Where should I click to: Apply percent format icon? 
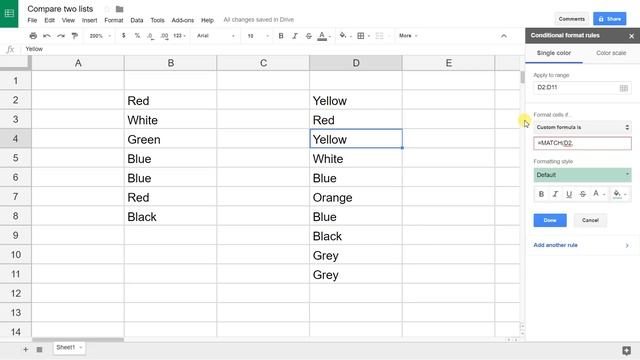click(x=137, y=36)
